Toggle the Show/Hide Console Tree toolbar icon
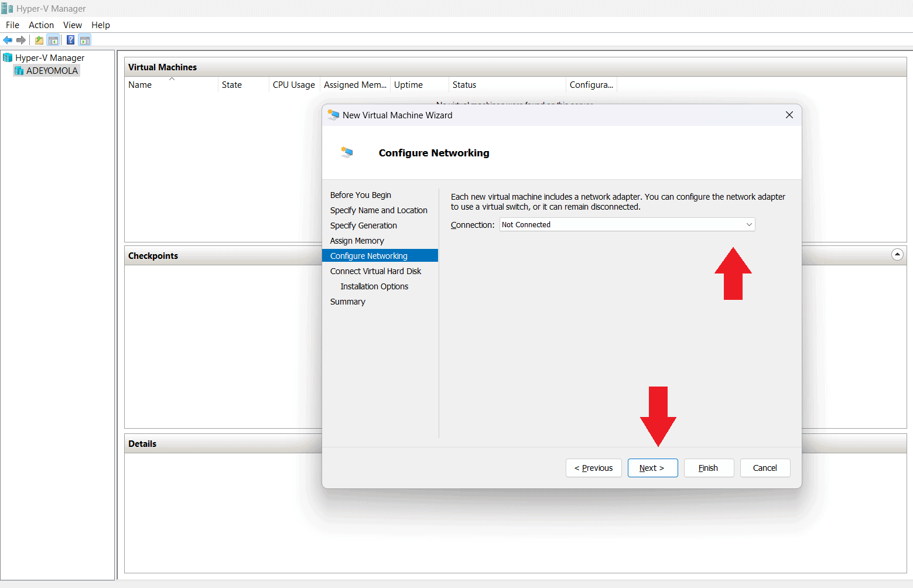Viewport: 913px width, 588px height. point(53,40)
